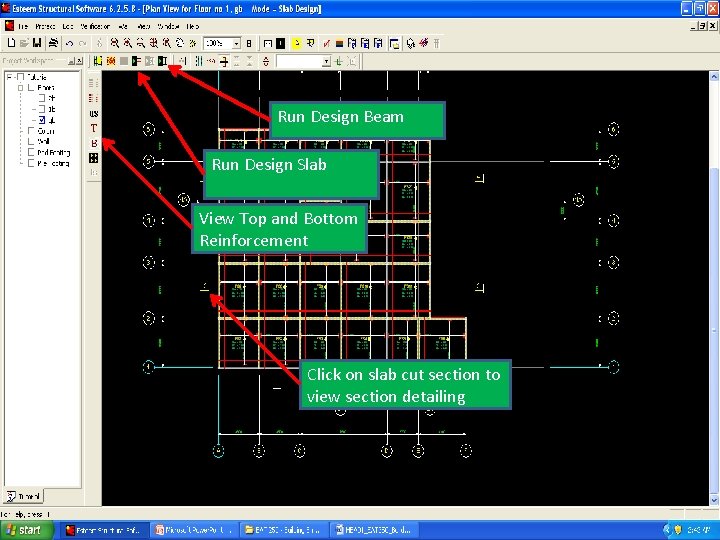Click the T top reinforcement icon
Viewport: 720px width, 540px height.
[x=94, y=128]
